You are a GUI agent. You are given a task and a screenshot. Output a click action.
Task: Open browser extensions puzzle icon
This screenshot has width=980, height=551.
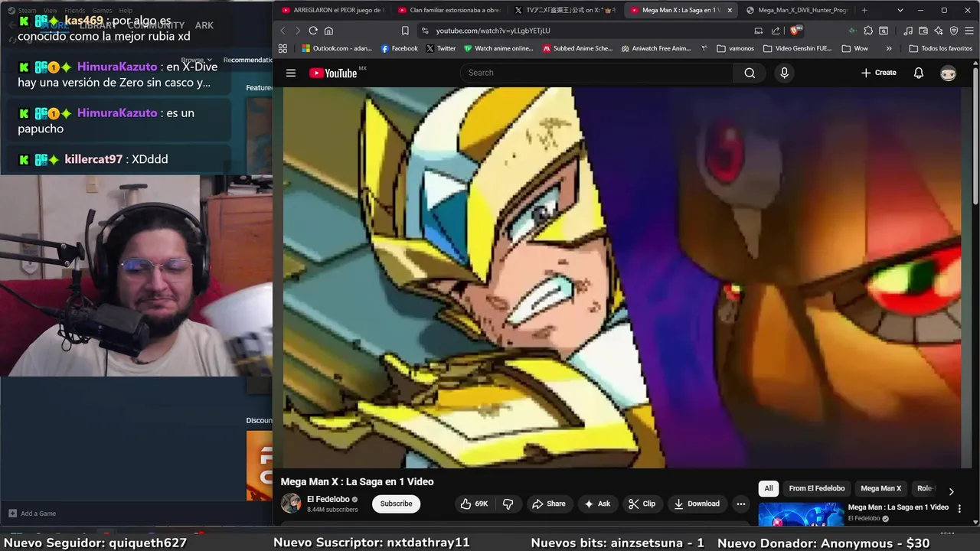pyautogui.click(x=868, y=31)
